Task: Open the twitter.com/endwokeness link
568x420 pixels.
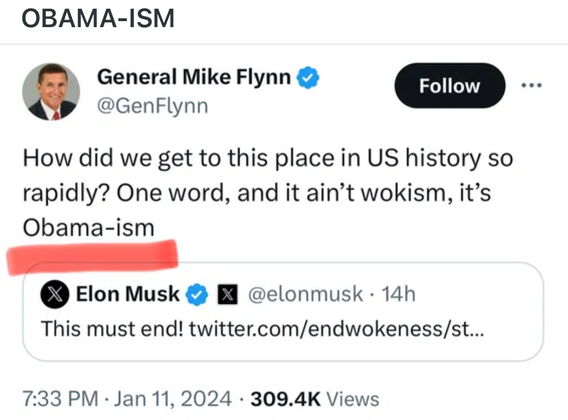Action: (x=336, y=329)
